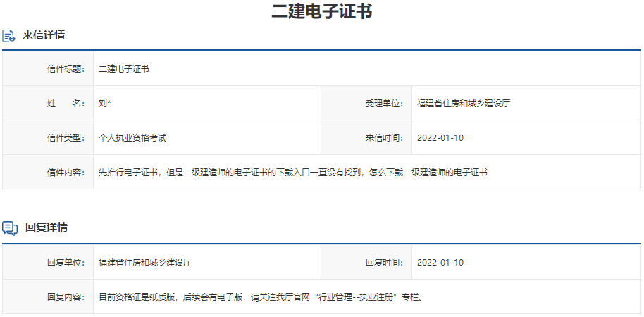Click the 受理单位 label cell
The width and height of the screenshot is (644, 317).
pyautogui.click(x=384, y=104)
